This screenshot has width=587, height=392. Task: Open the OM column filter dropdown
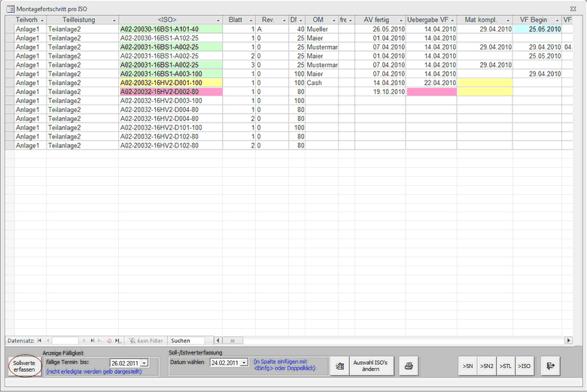[x=332, y=20]
